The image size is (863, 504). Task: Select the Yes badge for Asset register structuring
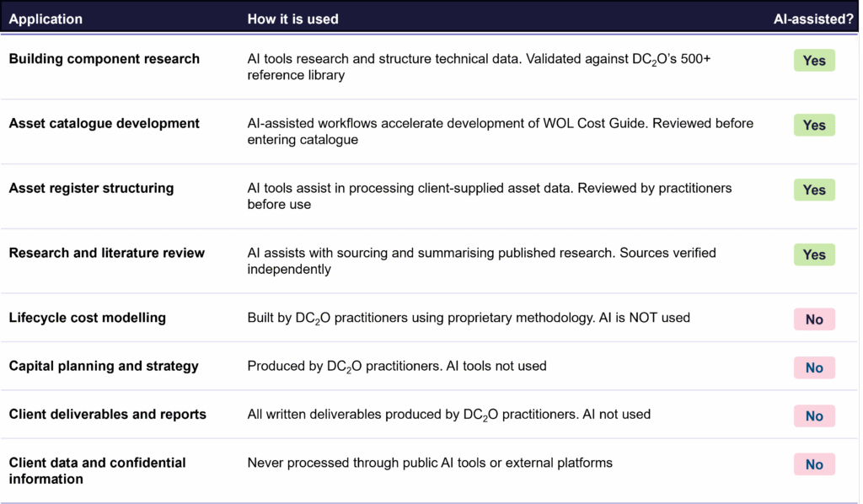814,190
